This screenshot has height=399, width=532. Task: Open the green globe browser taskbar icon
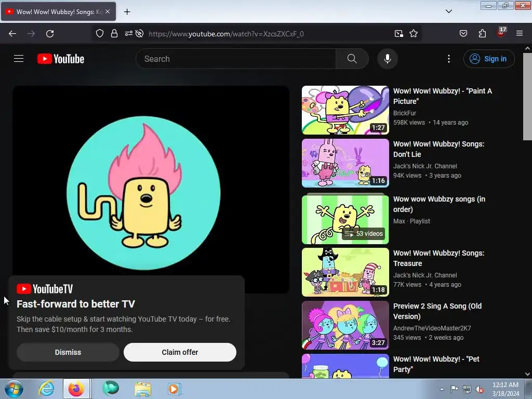click(x=111, y=389)
